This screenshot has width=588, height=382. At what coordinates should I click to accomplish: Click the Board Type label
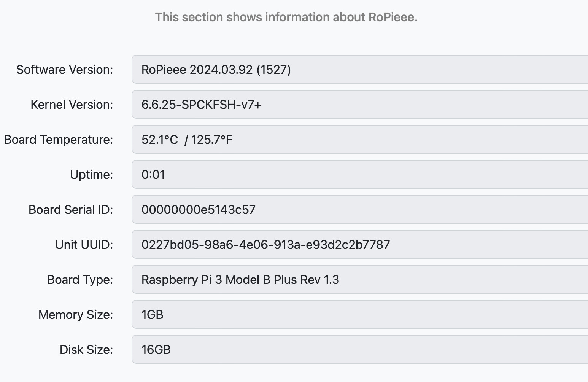click(80, 280)
